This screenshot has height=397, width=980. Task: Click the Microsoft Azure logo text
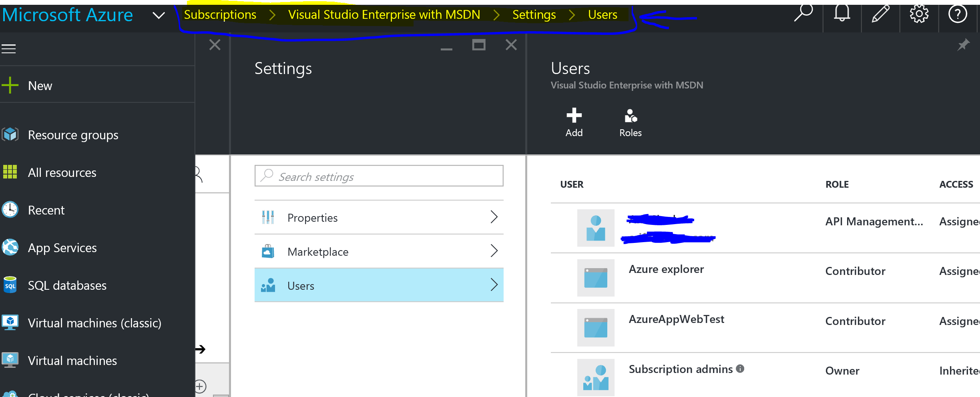coord(67,15)
